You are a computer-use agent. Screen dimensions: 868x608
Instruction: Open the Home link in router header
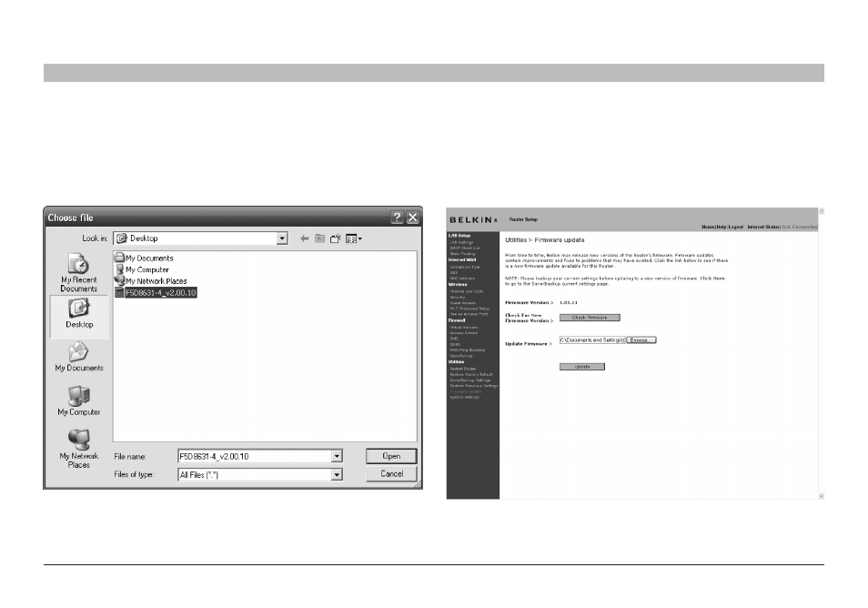708,227
